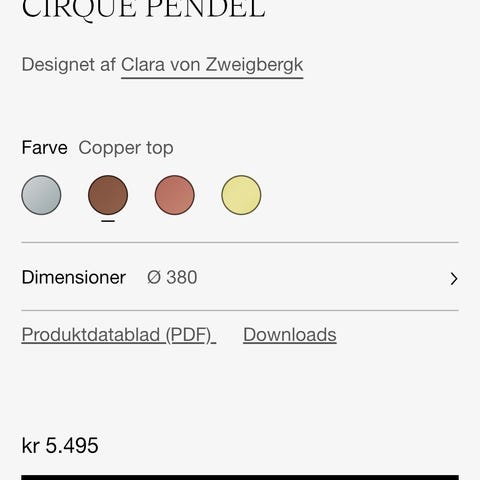Select the silver grey color swatch
Screen dimensions: 480x480
pos(41,195)
